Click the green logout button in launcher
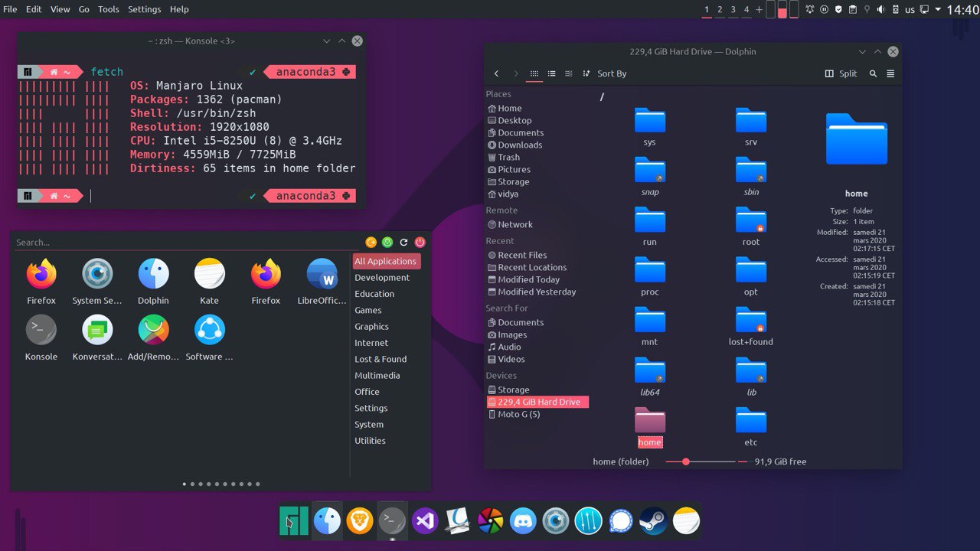Image resolution: width=980 pixels, height=551 pixels. coord(387,242)
